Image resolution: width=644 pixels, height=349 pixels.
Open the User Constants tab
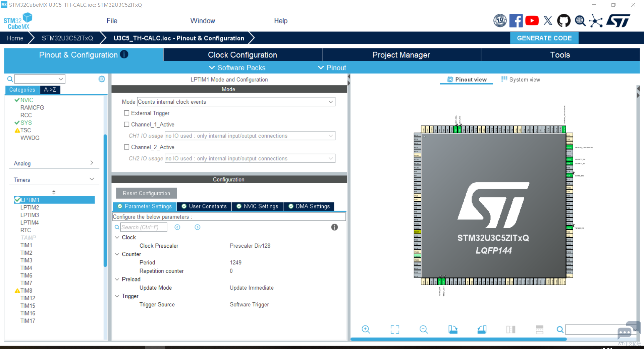pyautogui.click(x=204, y=206)
